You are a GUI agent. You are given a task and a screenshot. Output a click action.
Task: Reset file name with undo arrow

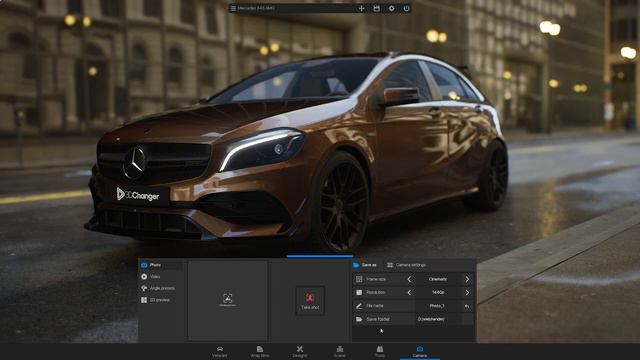[x=467, y=306]
